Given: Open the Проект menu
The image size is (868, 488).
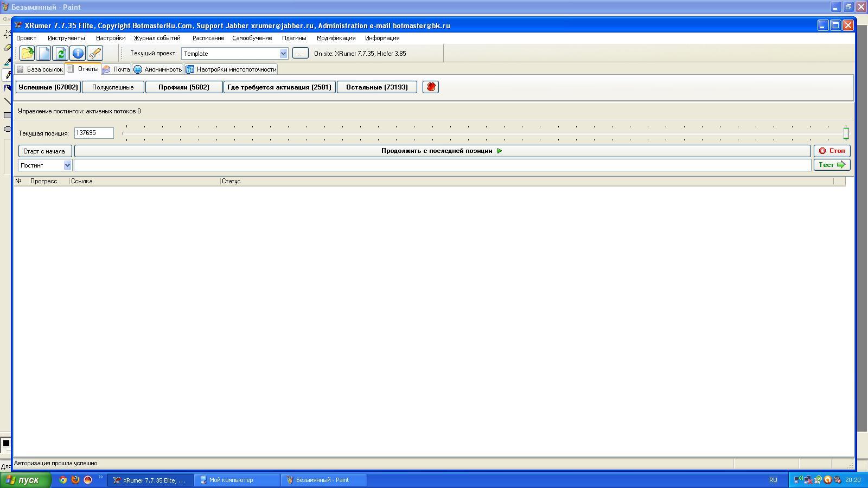Looking at the screenshot, I should point(26,38).
